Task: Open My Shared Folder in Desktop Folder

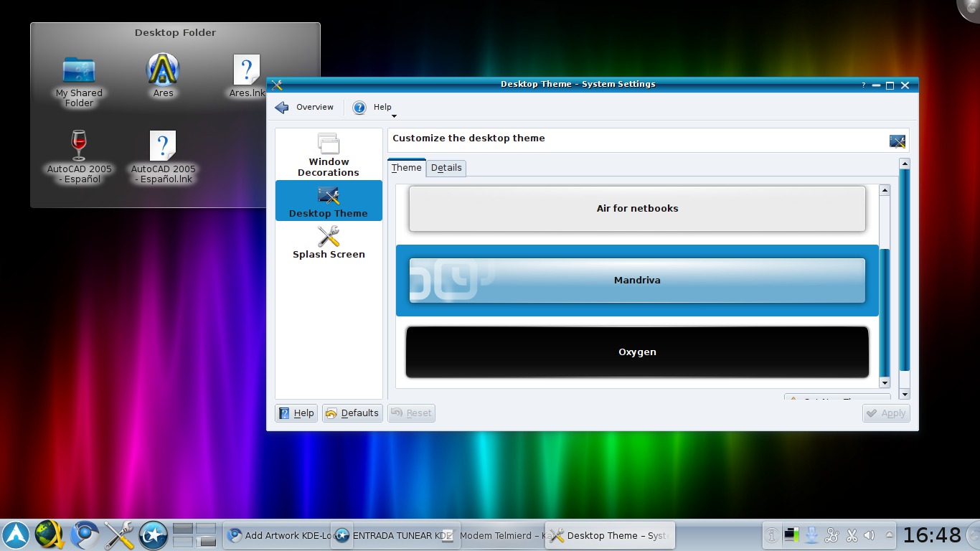Action: click(79, 82)
